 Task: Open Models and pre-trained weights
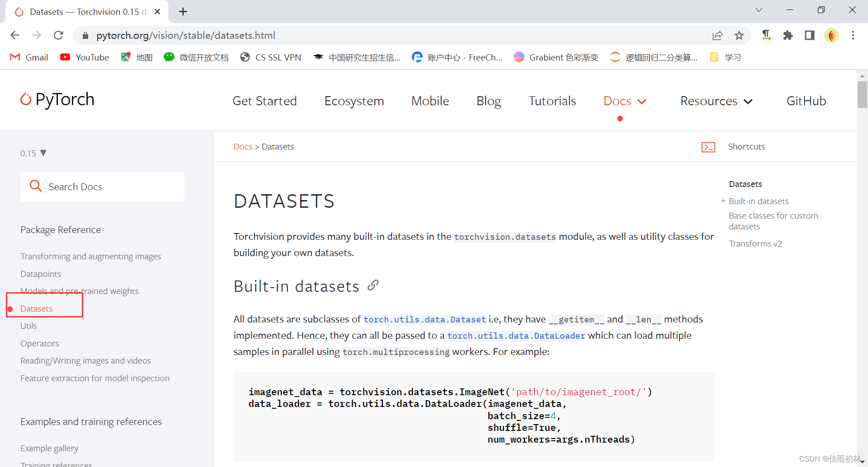(80, 291)
